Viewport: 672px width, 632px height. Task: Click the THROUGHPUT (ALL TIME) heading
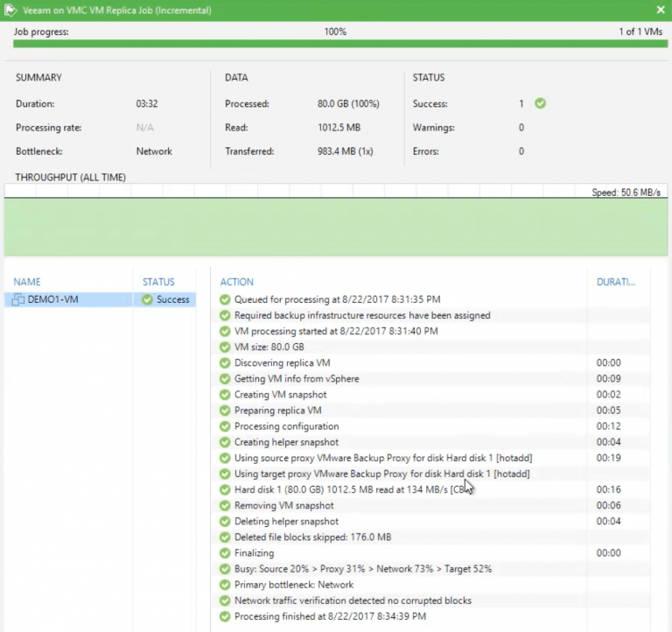click(71, 178)
